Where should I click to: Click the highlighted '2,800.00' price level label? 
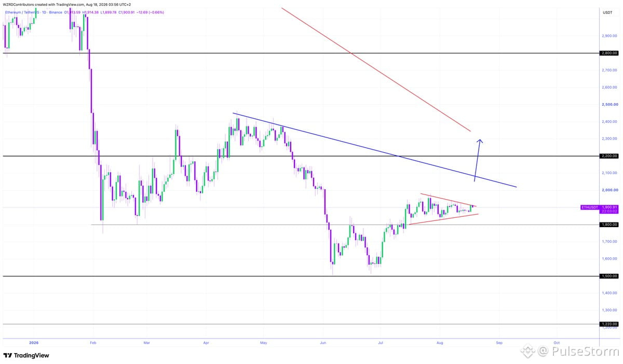click(x=608, y=53)
